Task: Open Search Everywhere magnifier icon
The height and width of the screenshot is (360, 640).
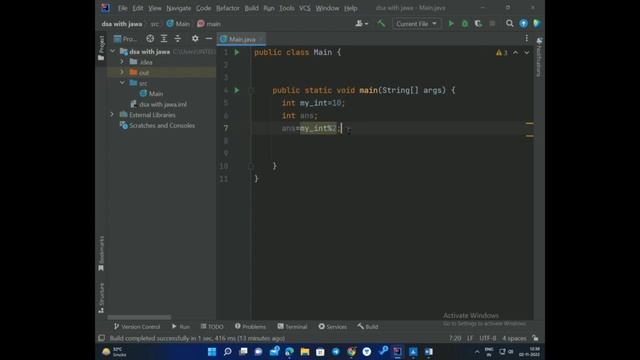Action: [509, 24]
